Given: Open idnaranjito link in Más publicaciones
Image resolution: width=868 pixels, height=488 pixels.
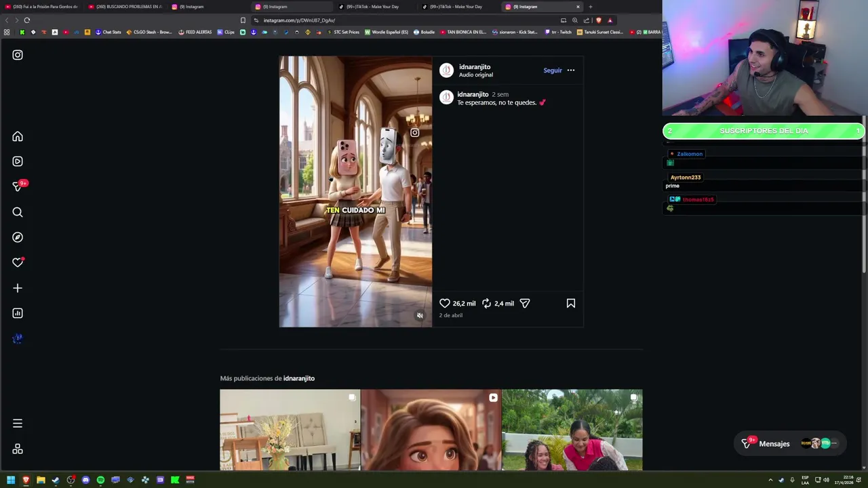Looking at the screenshot, I should (299, 378).
